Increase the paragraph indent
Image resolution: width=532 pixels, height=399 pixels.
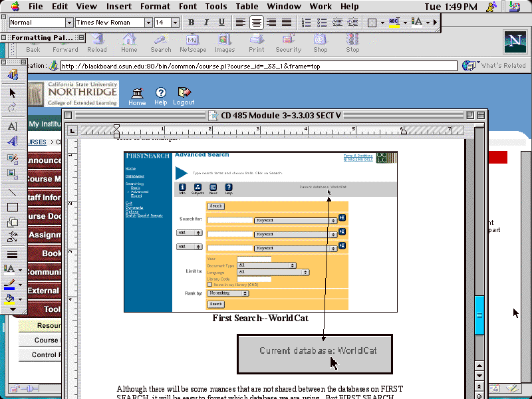[x=352, y=23]
